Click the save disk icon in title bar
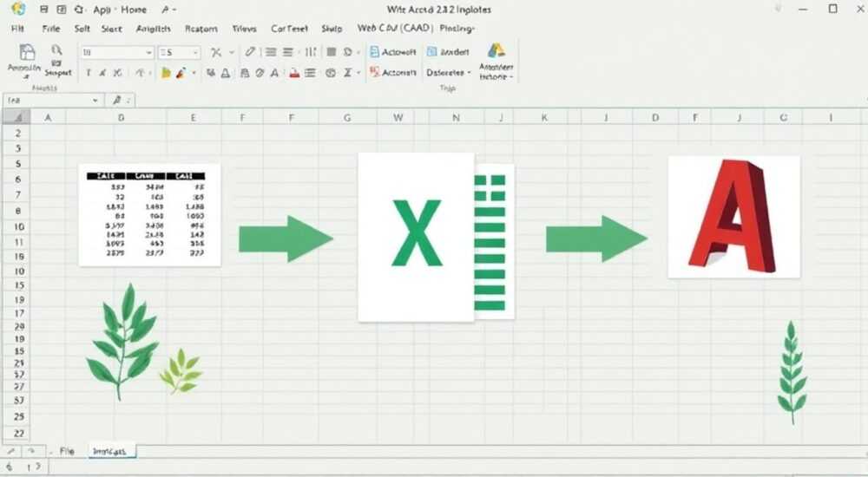 (x=44, y=10)
